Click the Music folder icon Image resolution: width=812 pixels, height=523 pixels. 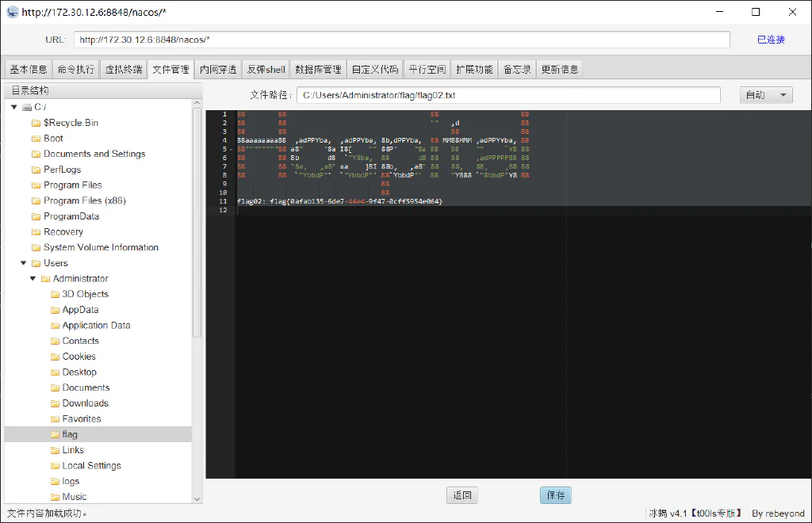coord(55,497)
